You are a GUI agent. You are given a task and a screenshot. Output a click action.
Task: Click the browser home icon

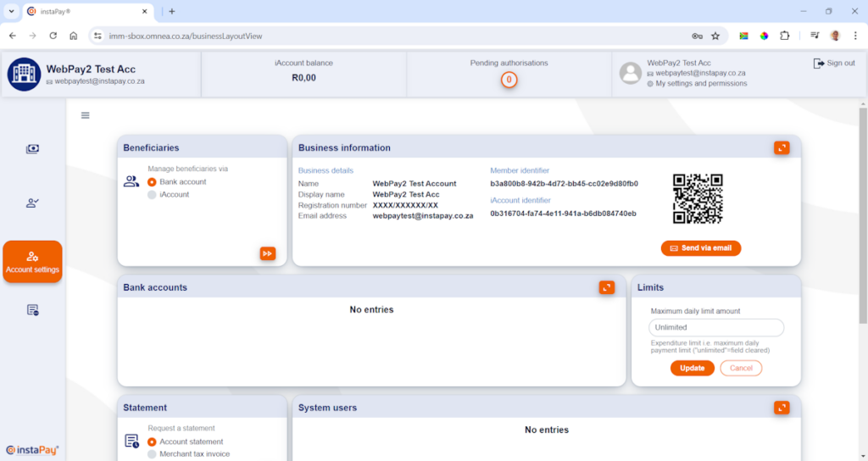73,36
